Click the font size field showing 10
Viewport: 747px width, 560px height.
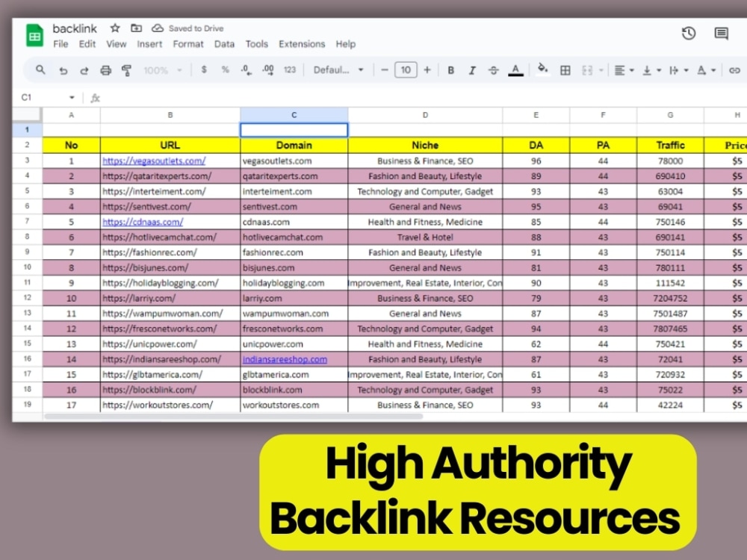pos(406,70)
